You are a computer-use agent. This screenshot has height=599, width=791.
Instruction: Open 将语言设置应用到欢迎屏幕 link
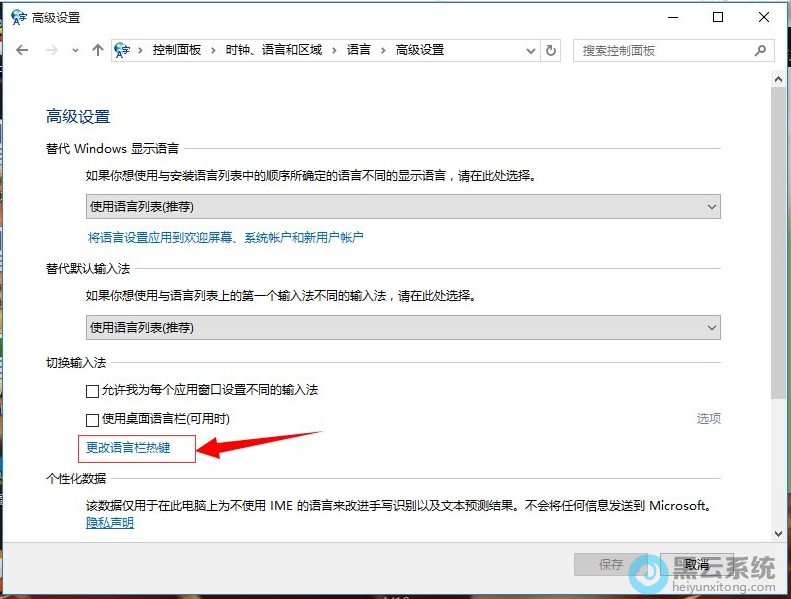pos(225,237)
